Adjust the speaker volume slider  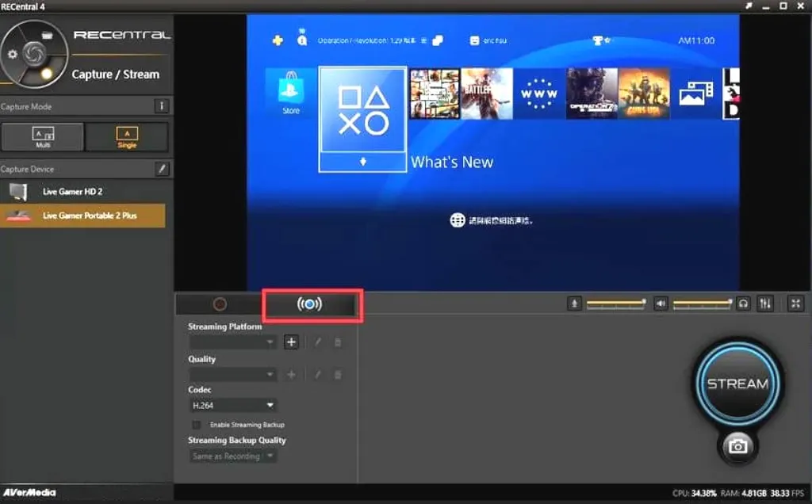coord(703,304)
